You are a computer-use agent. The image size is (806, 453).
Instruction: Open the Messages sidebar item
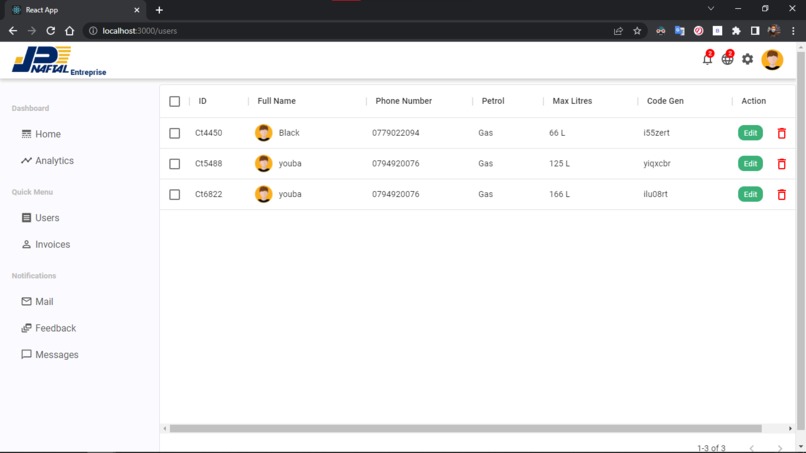click(50, 355)
